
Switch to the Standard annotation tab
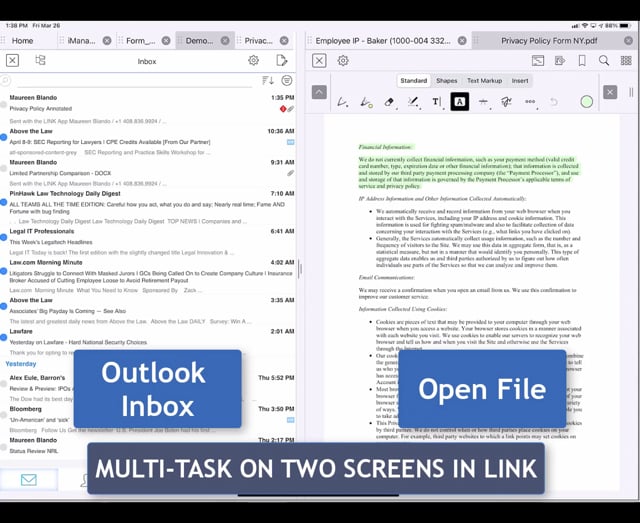point(413,81)
